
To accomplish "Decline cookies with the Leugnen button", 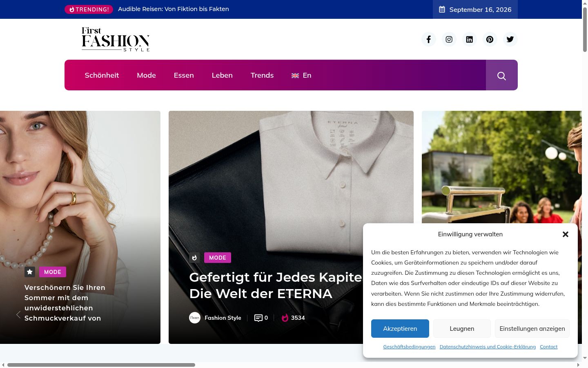I will (x=462, y=328).
